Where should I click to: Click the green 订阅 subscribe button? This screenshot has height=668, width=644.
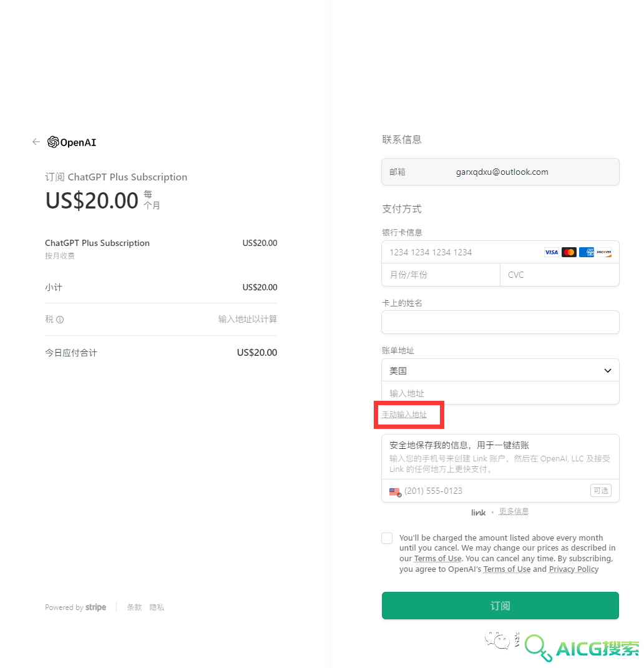500,606
